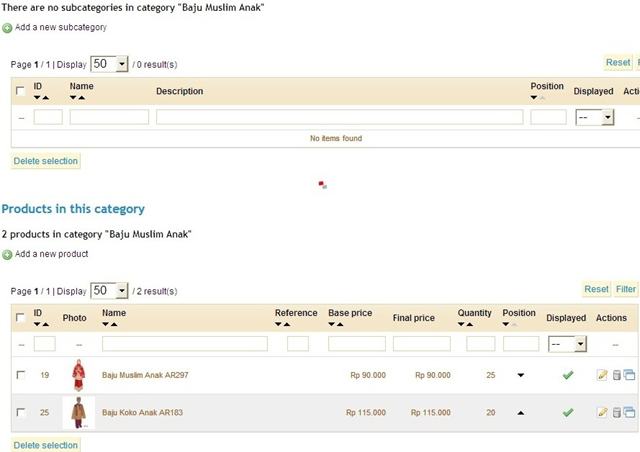Move Baju Koko Anak AR183 position up arrow
Image resolution: width=640 pixels, height=452 pixels.
(x=521, y=413)
